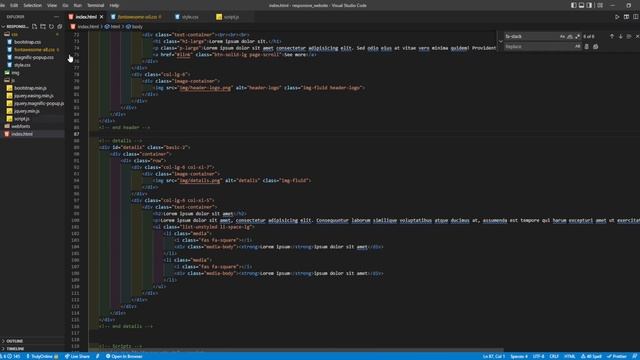
Task: Open the customize layout icon
Action: [600, 5]
